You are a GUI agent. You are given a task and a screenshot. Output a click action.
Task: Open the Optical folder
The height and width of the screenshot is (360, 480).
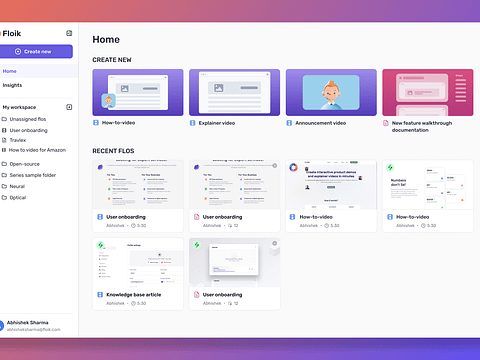pyautogui.click(x=14, y=198)
